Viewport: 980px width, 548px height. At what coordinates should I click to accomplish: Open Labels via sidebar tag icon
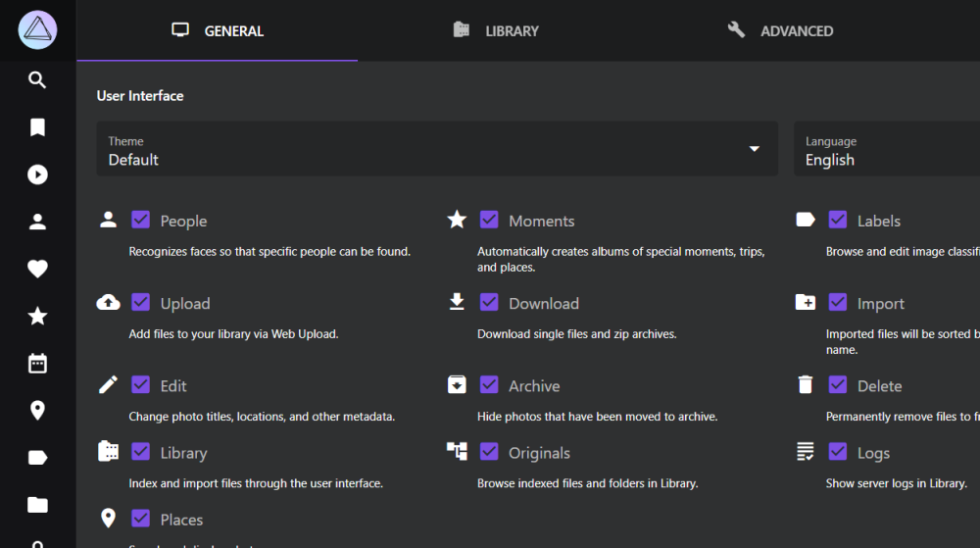point(37,458)
